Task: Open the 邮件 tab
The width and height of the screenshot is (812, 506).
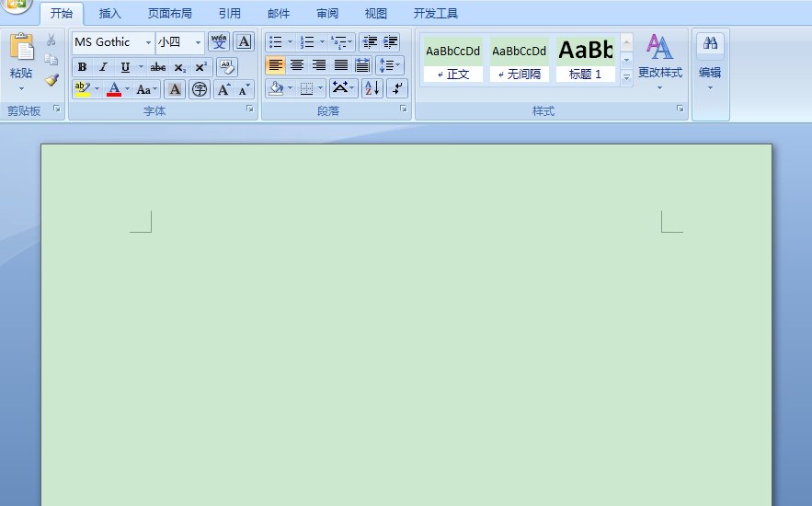Action: click(x=279, y=14)
